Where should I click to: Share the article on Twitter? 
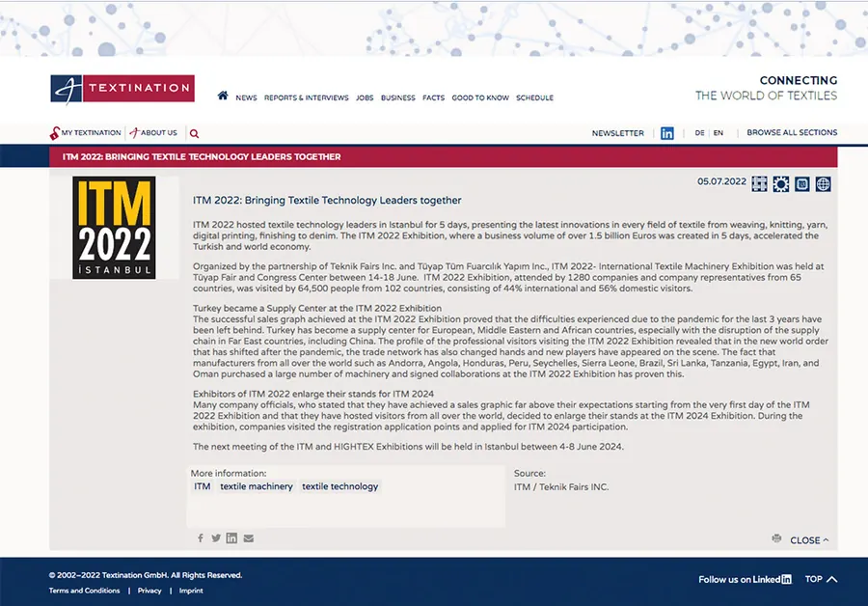(x=216, y=537)
